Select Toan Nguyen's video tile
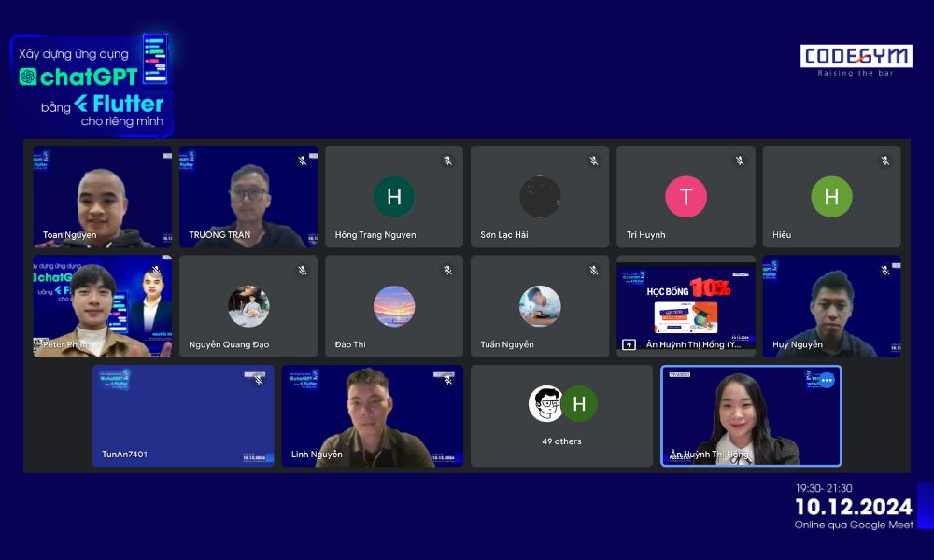The height and width of the screenshot is (560, 934). pyautogui.click(x=103, y=196)
